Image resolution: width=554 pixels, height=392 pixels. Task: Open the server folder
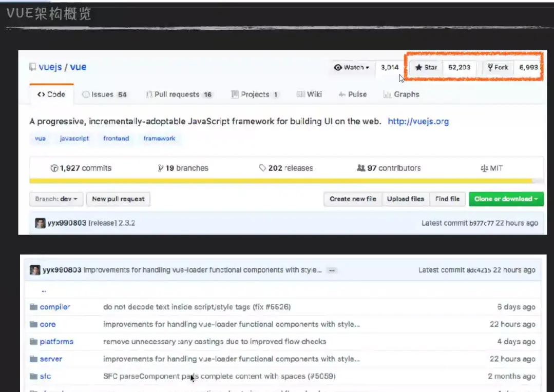coord(51,359)
